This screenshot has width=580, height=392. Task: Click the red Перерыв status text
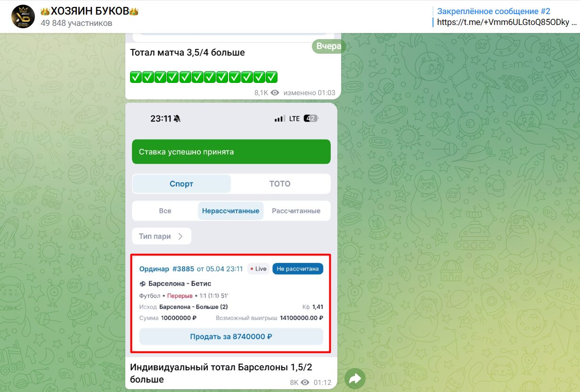180,296
